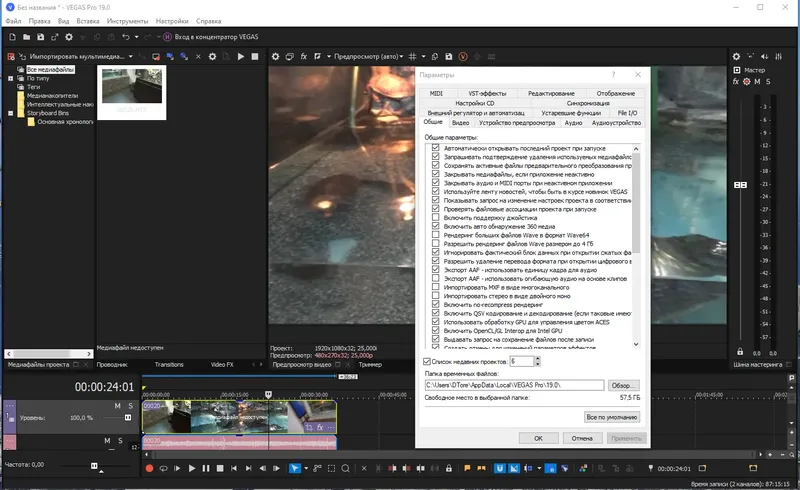Switch to the Видео tab in Параметры
This screenshot has height=490, width=800.
460,123
